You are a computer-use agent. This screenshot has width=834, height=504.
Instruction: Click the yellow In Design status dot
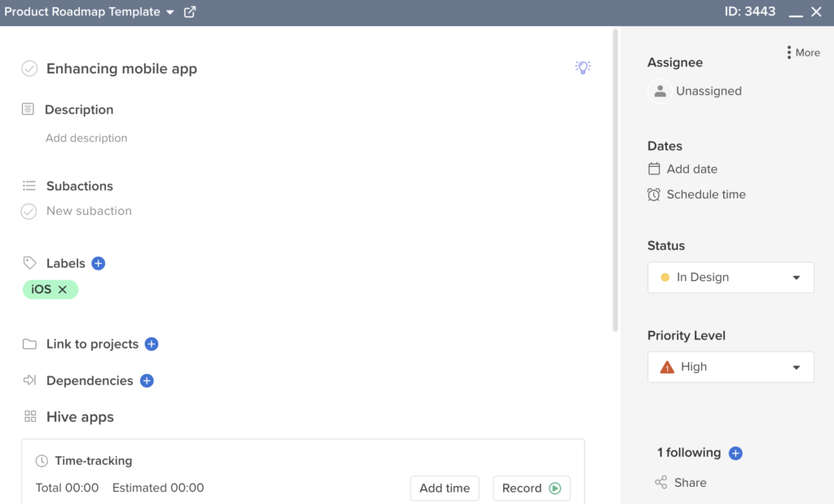665,277
